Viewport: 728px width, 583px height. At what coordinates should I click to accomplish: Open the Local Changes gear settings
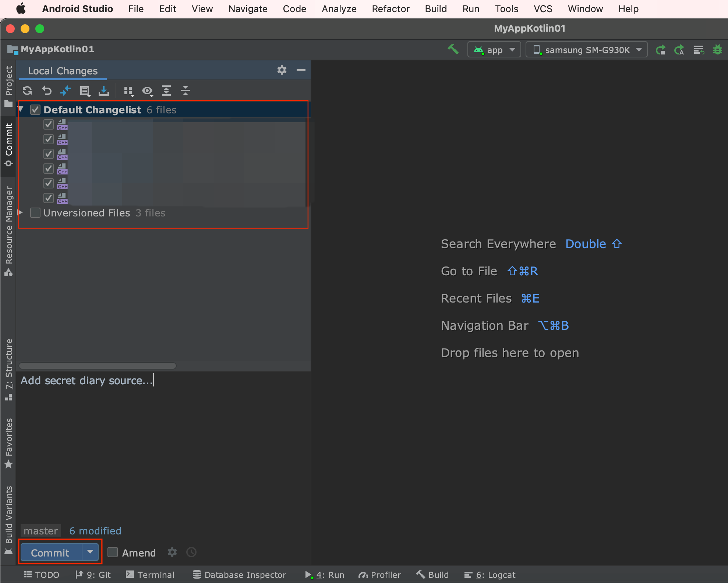[282, 70]
